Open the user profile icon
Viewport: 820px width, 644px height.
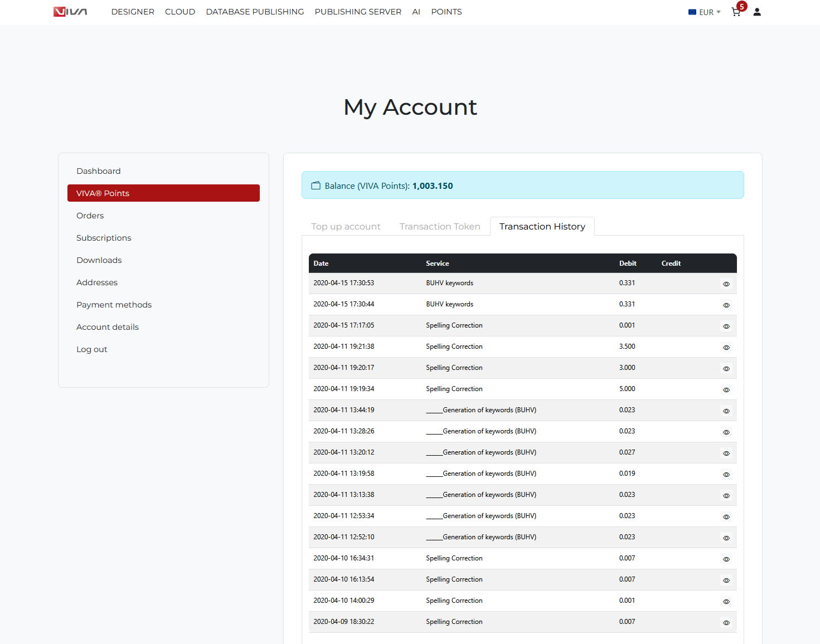tap(757, 12)
